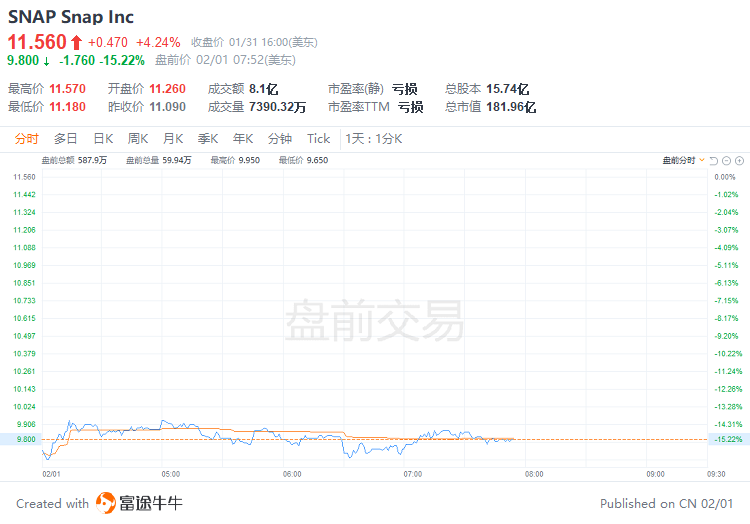Open the Tick tab

click(x=319, y=139)
